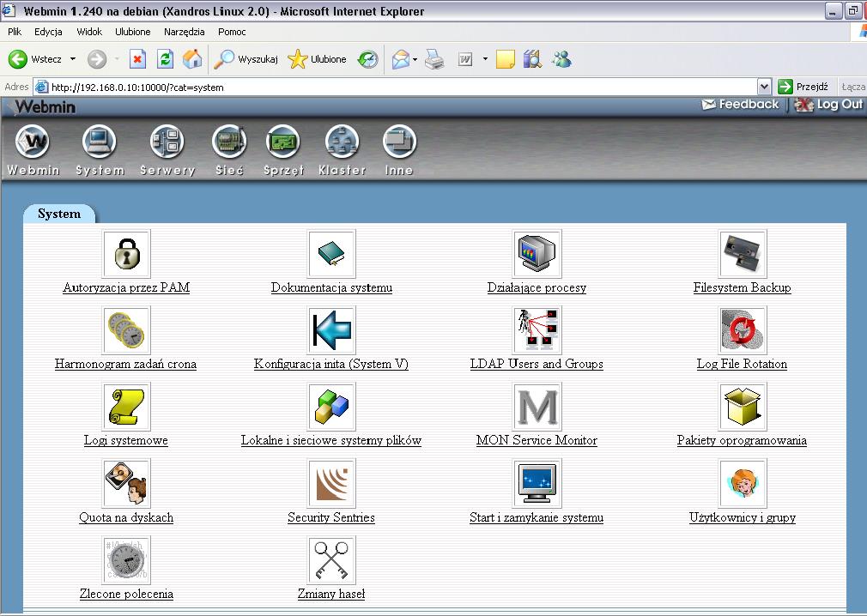Screen dimensions: 867x616
Task: Open the Log File Rotation icon
Action: point(742,330)
